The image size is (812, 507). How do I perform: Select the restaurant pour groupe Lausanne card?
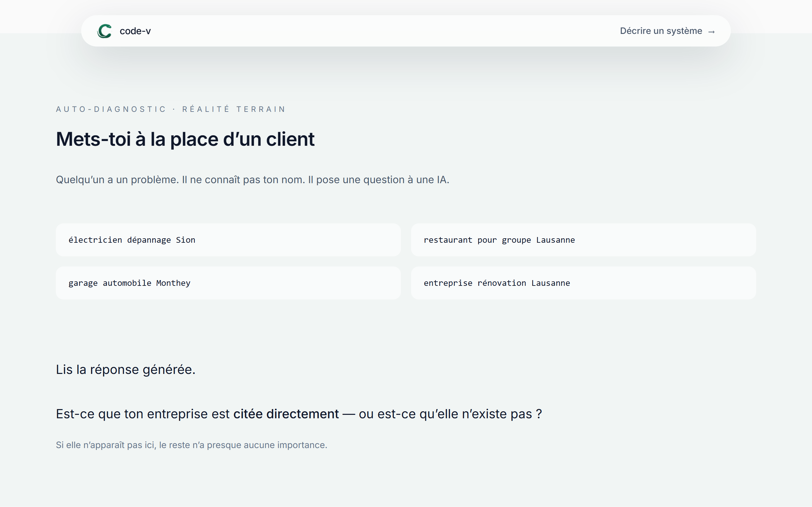(x=583, y=240)
